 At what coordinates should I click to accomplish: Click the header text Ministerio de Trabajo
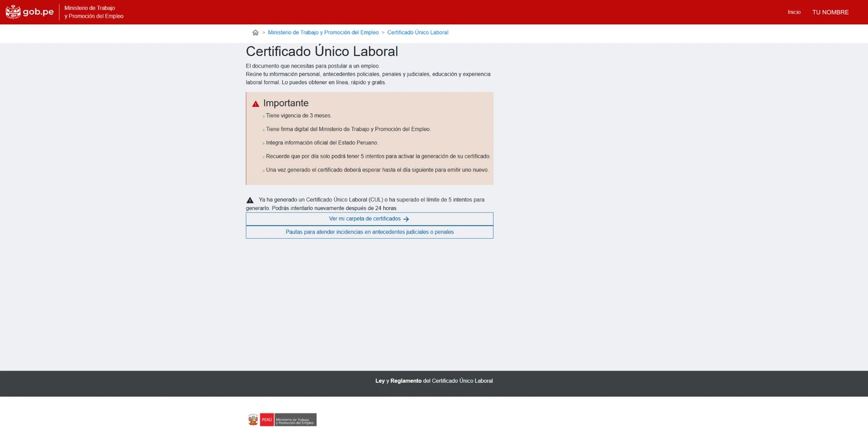point(94,12)
